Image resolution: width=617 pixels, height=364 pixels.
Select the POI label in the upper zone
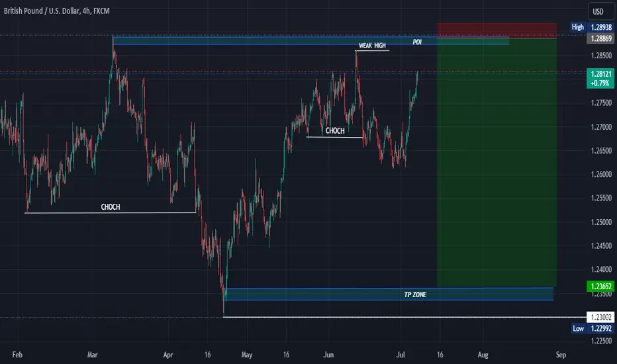click(x=417, y=42)
